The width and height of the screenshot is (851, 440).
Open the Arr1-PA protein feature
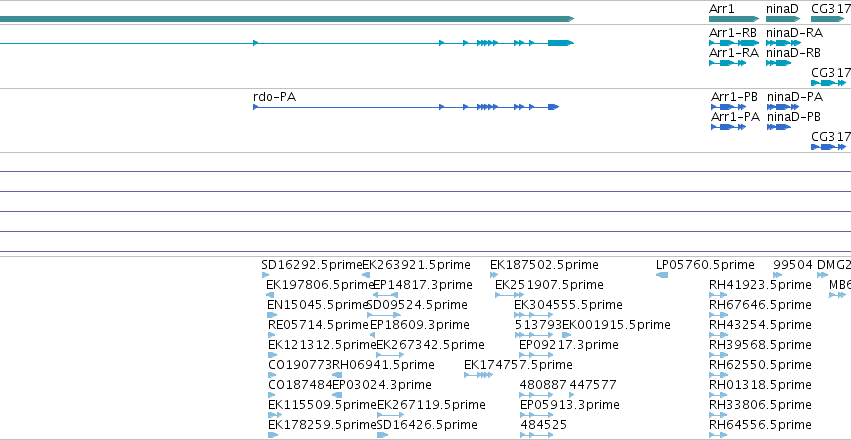pos(728,127)
